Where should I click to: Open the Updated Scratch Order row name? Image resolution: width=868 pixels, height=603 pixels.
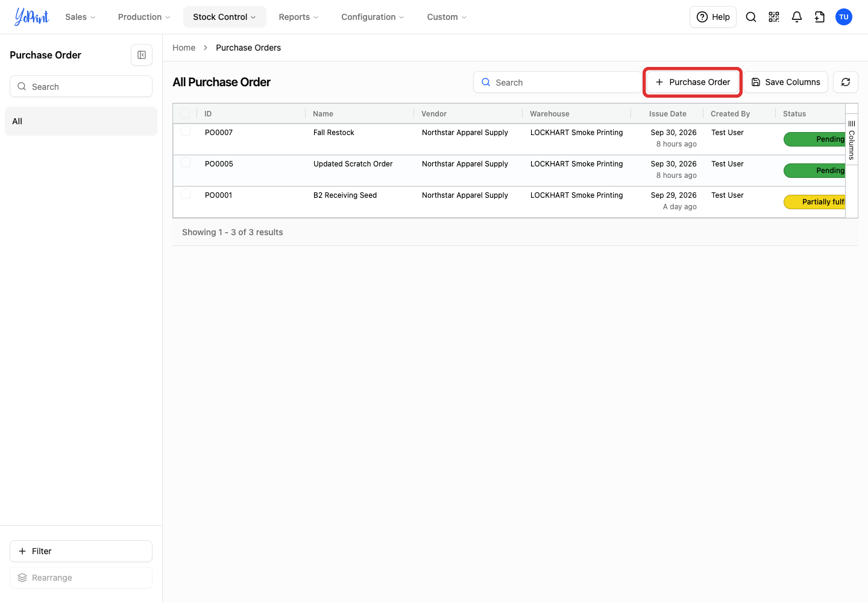[353, 164]
